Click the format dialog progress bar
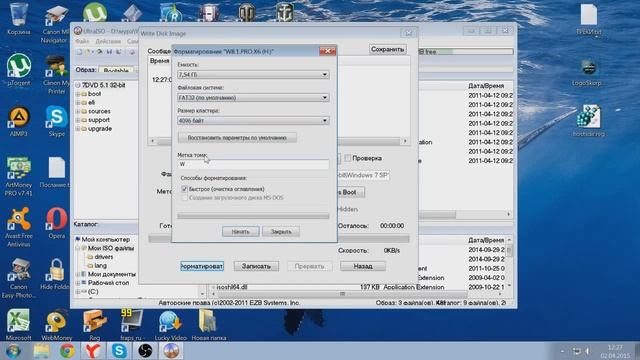The image size is (640, 360). [253, 216]
